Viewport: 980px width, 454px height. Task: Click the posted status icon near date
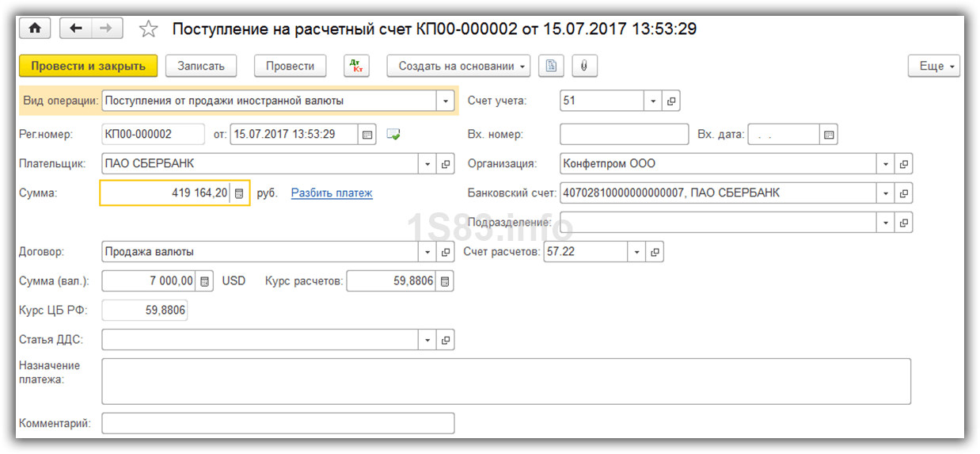pos(393,135)
